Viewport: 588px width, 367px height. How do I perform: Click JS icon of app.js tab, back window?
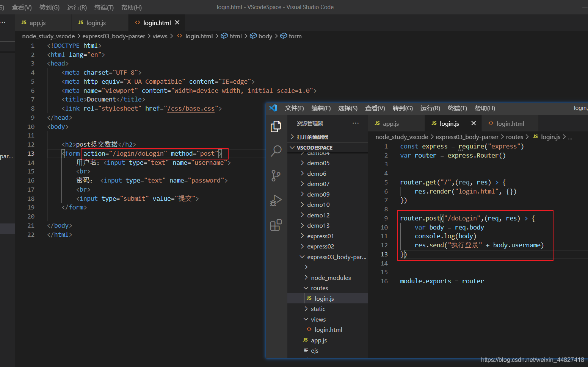(x=24, y=23)
